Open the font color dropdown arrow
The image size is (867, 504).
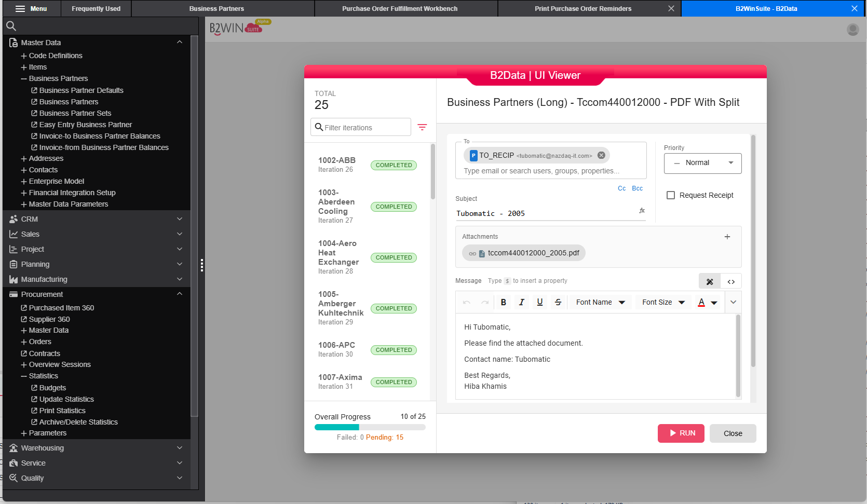point(714,303)
